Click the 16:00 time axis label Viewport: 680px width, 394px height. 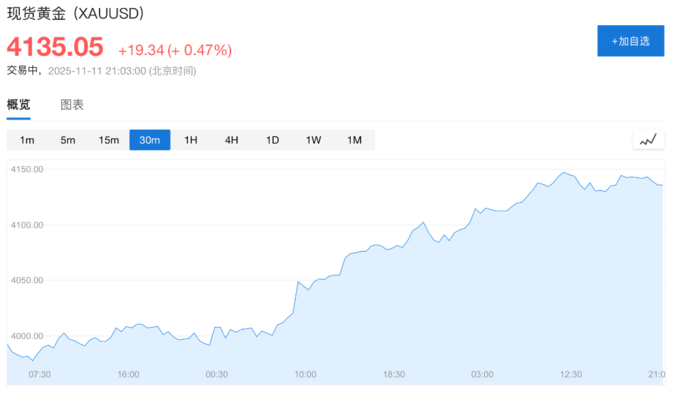coord(128,374)
